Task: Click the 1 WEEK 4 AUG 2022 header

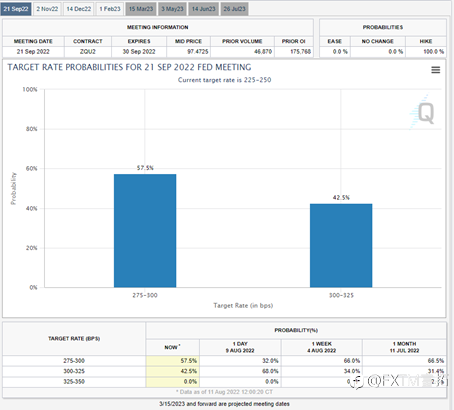Action: tap(322, 347)
